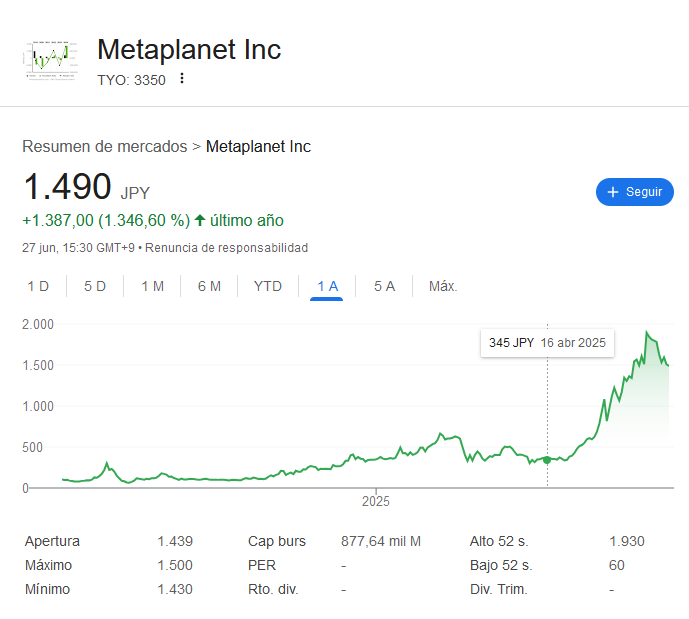The image size is (689, 619).
Task: Switch chart to 6 M range
Action: (209, 286)
